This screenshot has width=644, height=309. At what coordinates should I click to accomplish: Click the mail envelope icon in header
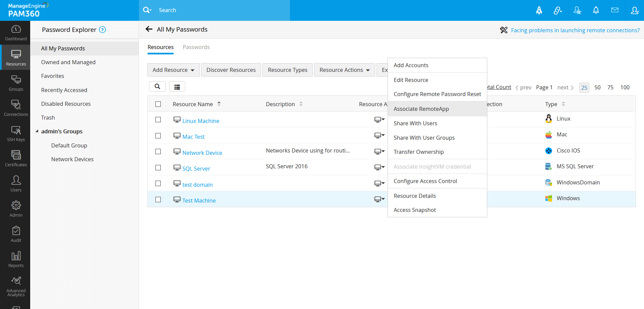click(614, 10)
